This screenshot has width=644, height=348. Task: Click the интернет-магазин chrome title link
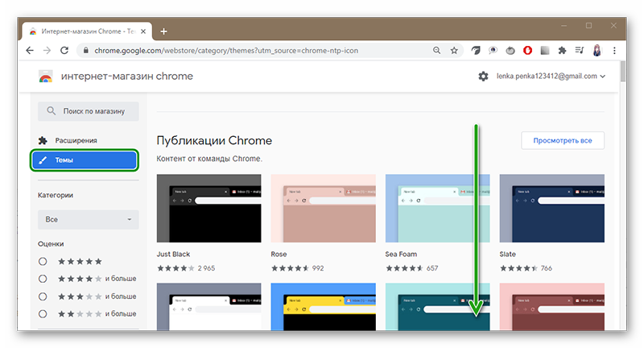point(127,77)
